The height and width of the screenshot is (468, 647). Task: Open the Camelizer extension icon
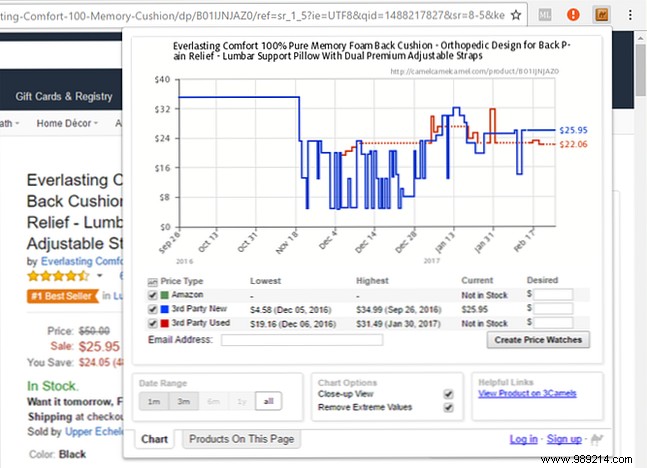point(602,15)
